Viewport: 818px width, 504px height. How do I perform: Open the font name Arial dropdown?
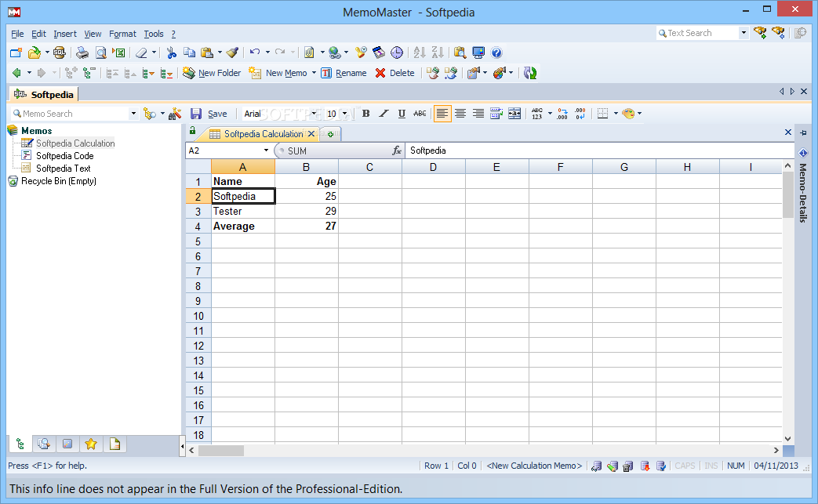(x=314, y=114)
